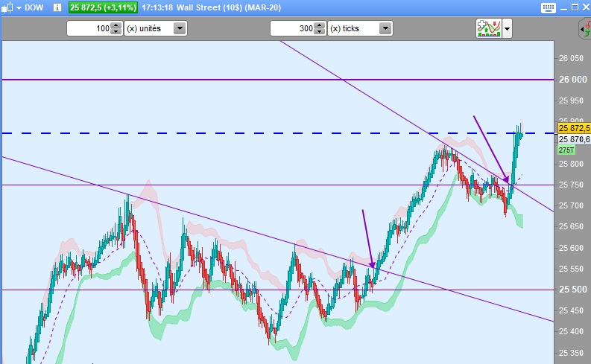Click the yellow 25 872,5 price label
The height and width of the screenshot is (364, 591).
[574, 128]
